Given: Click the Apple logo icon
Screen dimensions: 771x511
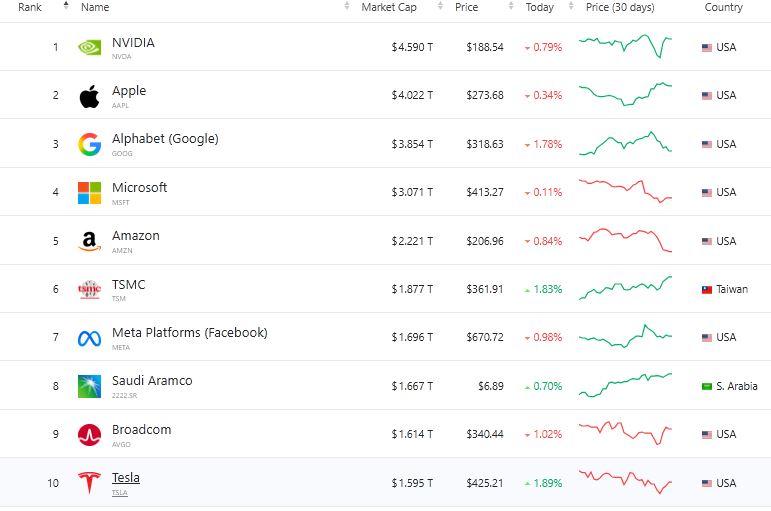Looking at the screenshot, I should pyautogui.click(x=90, y=96).
